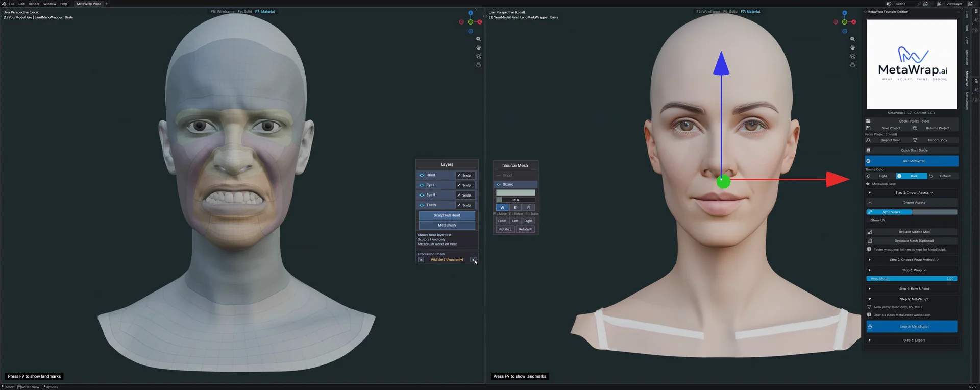The width and height of the screenshot is (980, 390).
Task: Toggle Gizmo visibility in Source Mesh panel
Action: coord(499,184)
